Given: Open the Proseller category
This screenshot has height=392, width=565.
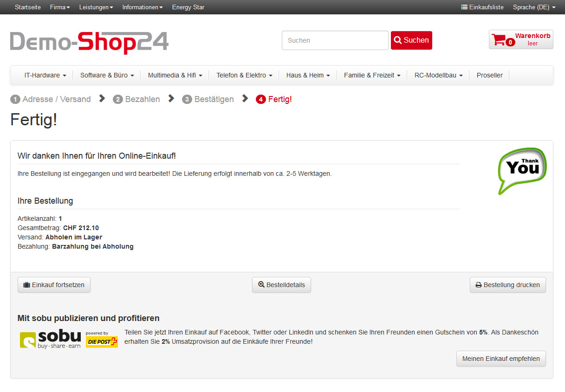Looking at the screenshot, I should (x=489, y=75).
